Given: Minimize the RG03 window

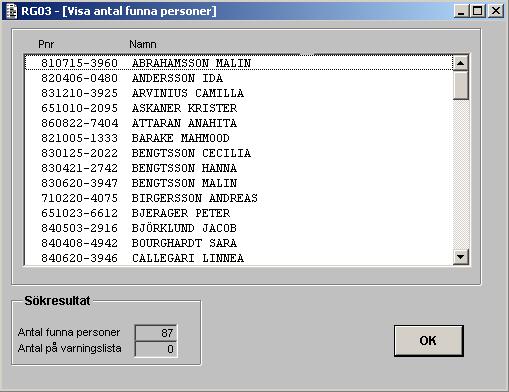Looking at the screenshot, I should (x=461, y=11).
